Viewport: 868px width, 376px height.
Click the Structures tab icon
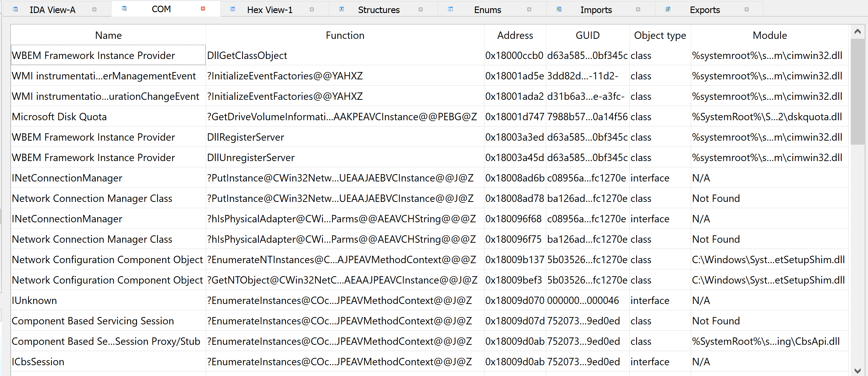tap(341, 9)
